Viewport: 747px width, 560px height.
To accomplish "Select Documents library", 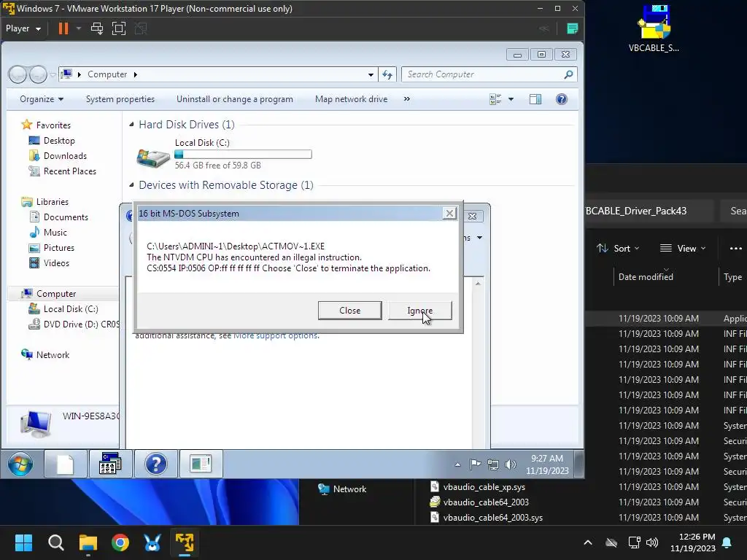I will pos(66,217).
